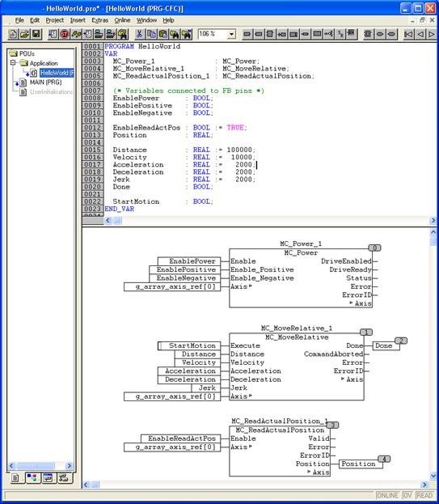Select the CFC EN/ENO tool

point(352,34)
